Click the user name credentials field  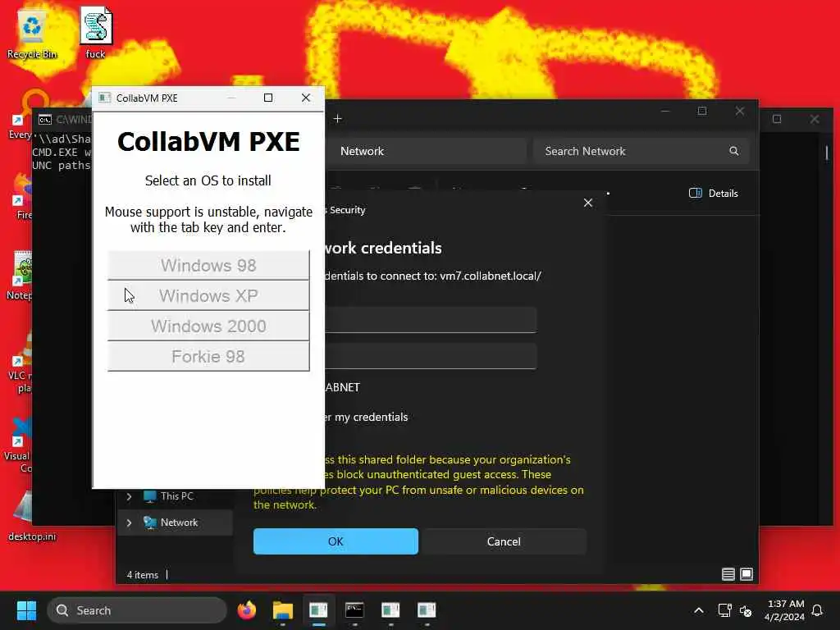coord(430,321)
